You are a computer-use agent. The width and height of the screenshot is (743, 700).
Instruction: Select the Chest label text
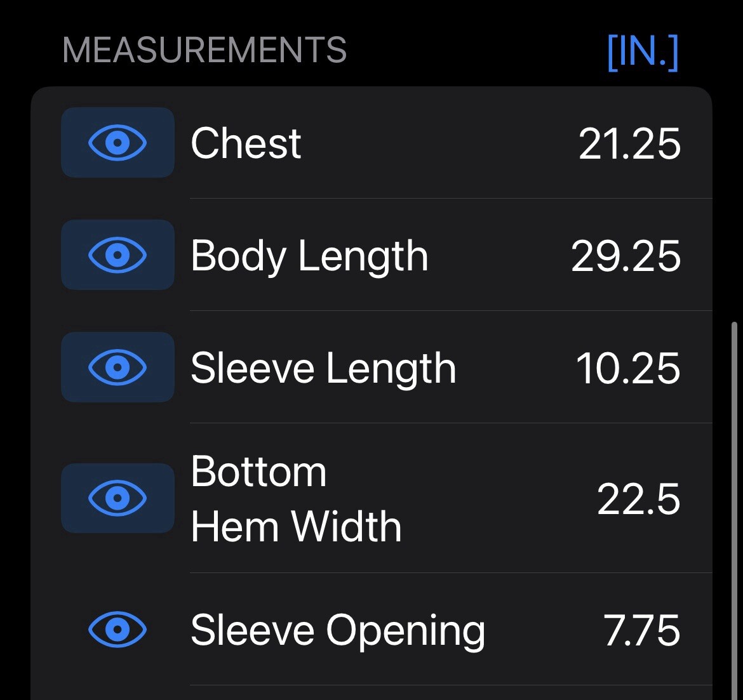pos(246,143)
